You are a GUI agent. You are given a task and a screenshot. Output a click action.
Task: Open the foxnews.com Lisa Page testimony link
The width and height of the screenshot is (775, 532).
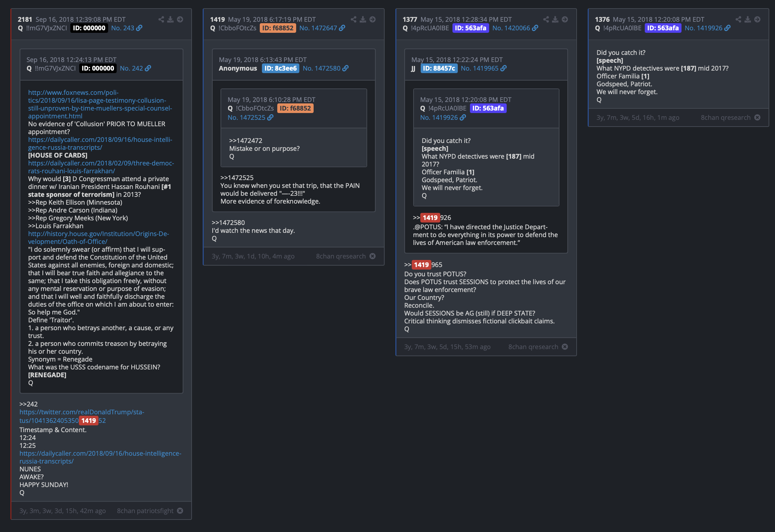tap(100, 104)
